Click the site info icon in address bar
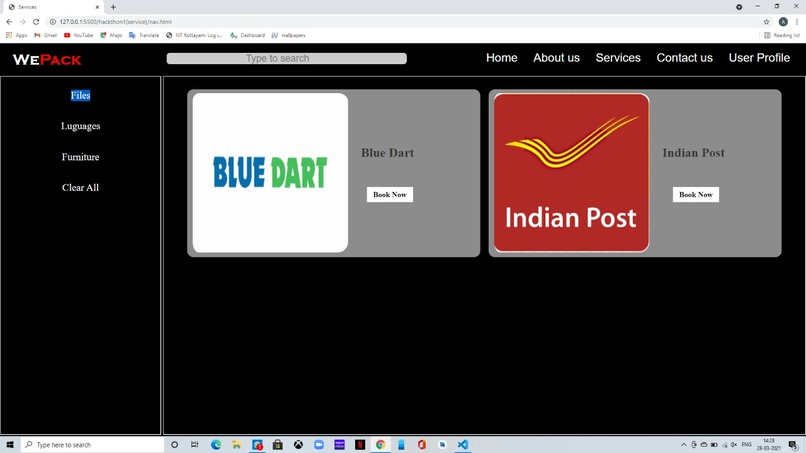 point(52,22)
